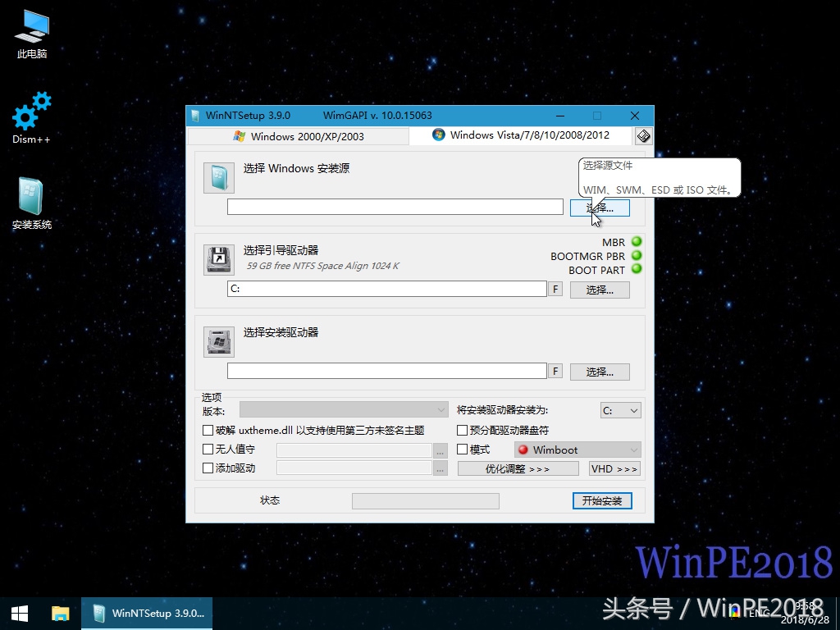This screenshot has width=840, height=630.
Task: Toggle the 添加驱动 checkbox
Action: tap(208, 468)
